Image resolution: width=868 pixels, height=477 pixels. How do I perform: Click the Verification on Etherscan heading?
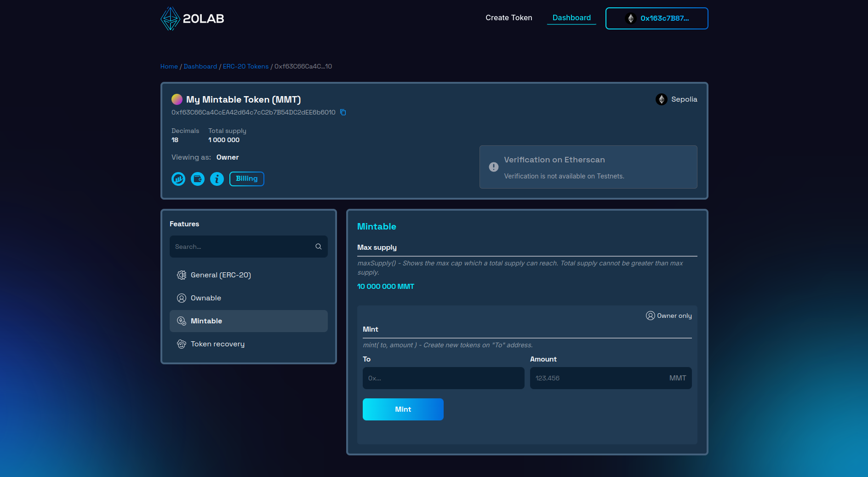tap(554, 160)
